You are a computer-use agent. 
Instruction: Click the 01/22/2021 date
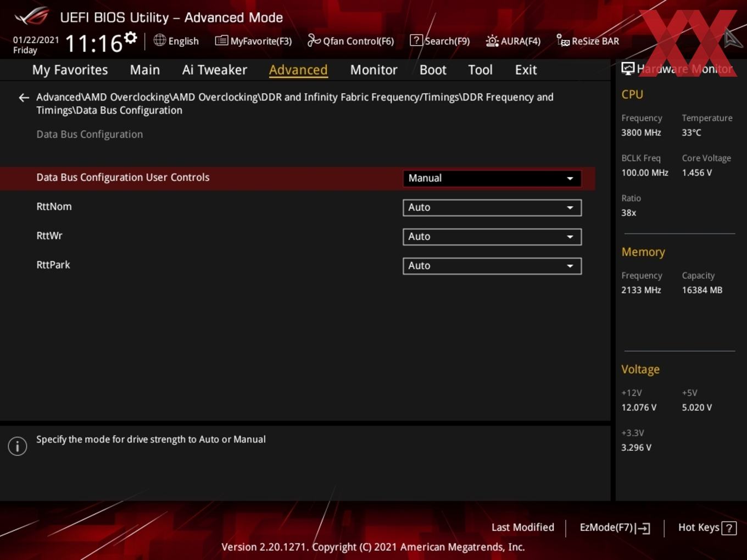coord(36,40)
